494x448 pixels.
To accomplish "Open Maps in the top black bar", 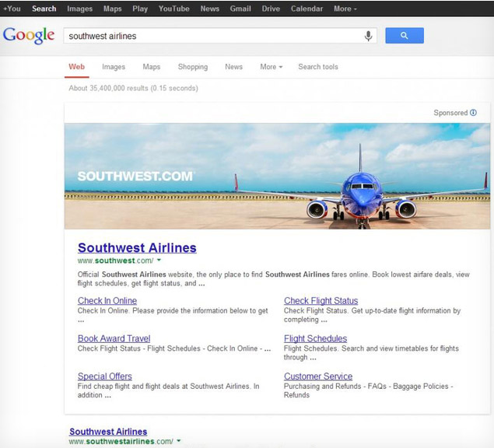I will 113,9.
